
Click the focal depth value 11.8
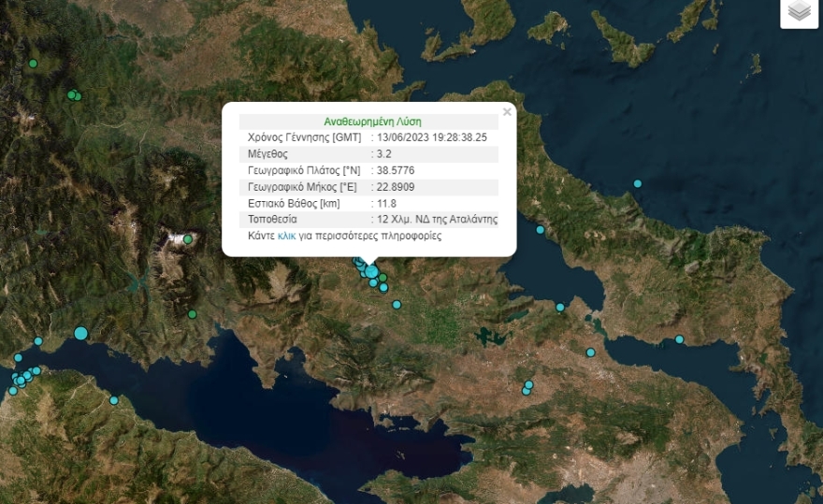click(x=386, y=203)
